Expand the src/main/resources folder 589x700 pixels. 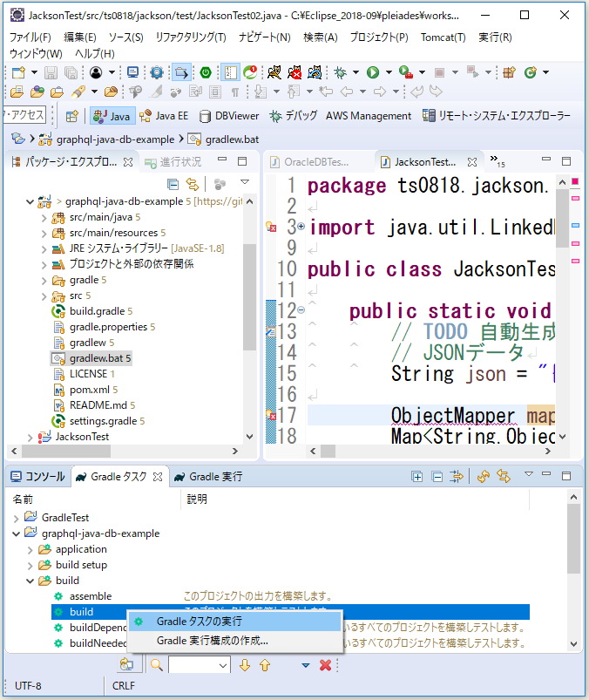(x=44, y=234)
